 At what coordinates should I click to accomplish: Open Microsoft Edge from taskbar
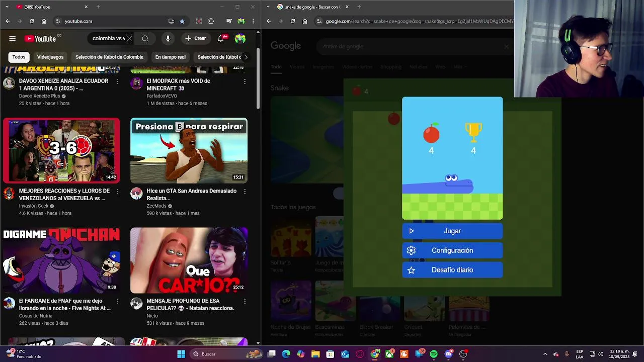pyautogui.click(x=286, y=354)
